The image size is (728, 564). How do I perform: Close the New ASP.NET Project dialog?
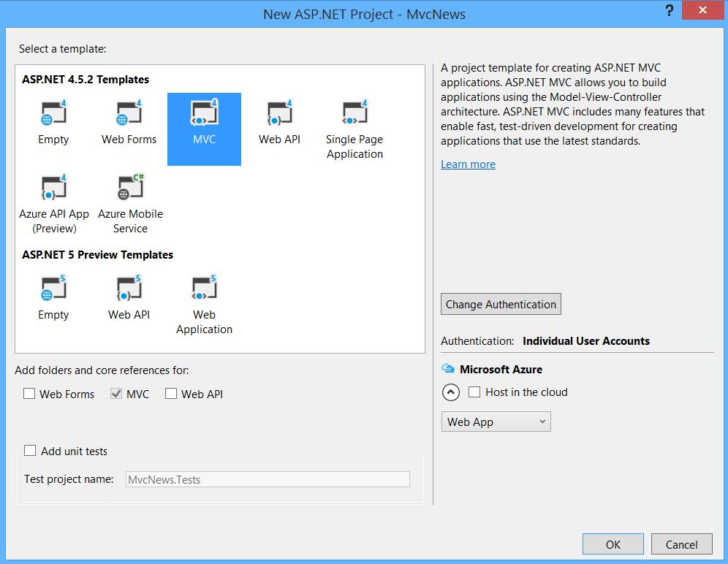702,9
